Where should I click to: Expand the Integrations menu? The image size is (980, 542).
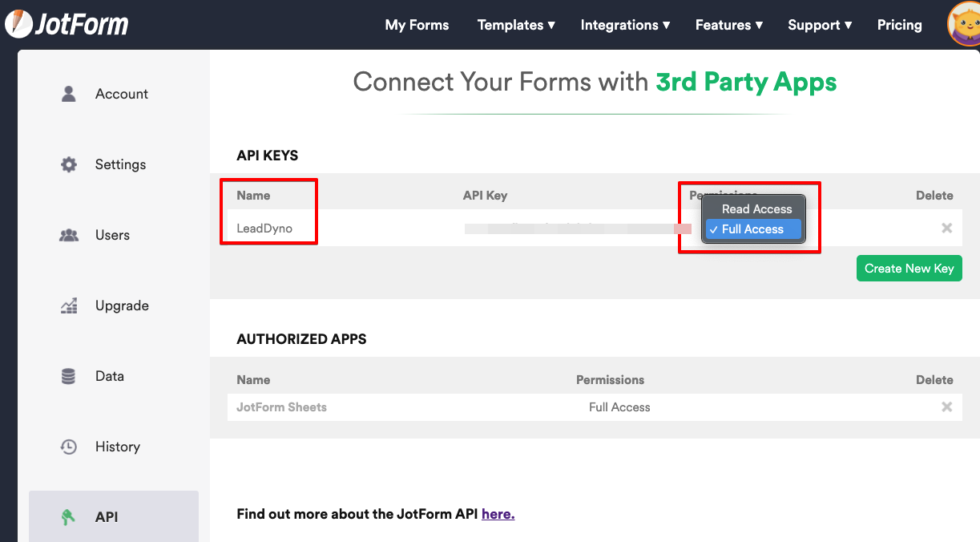click(x=625, y=25)
